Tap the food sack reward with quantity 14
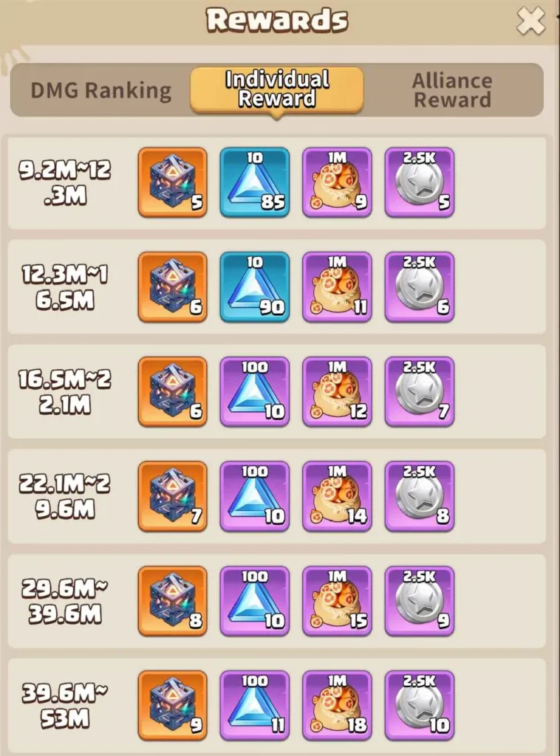 [x=337, y=496]
